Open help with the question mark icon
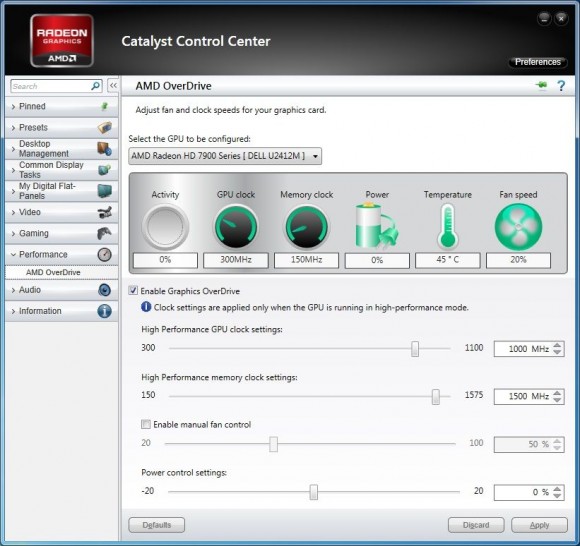580x546 pixels. pos(561,86)
